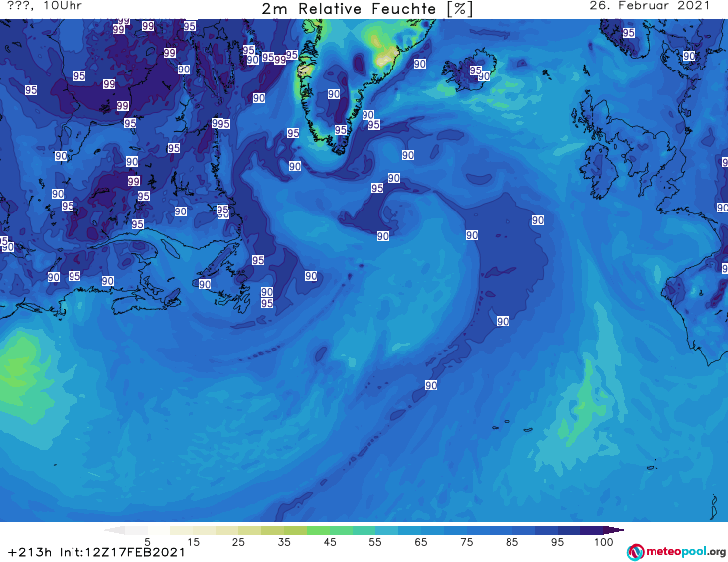Click the date '26. Februar 2021'
Image resolution: width=728 pixels, height=562 pixels.
(x=650, y=6)
